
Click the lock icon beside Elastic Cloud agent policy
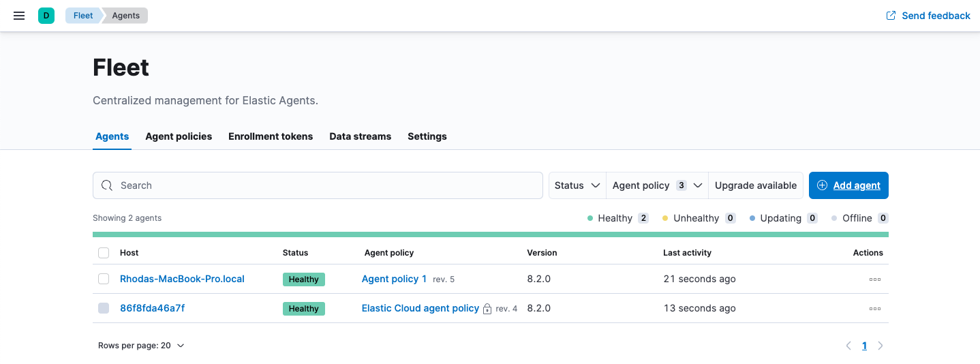click(487, 309)
